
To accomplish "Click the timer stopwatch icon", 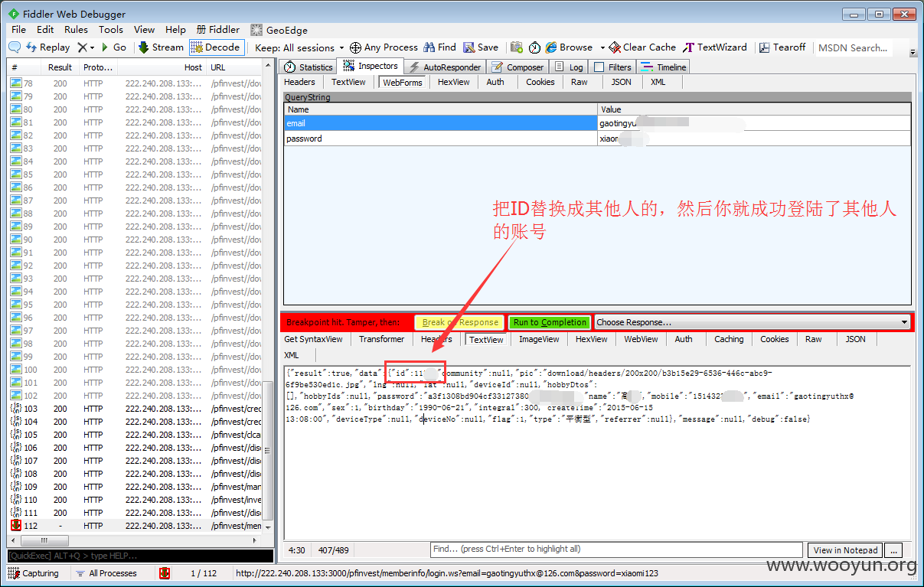I will click(x=534, y=47).
